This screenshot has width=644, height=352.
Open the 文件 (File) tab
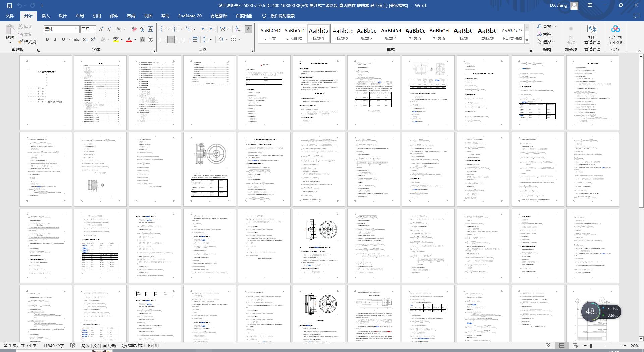tap(10, 16)
